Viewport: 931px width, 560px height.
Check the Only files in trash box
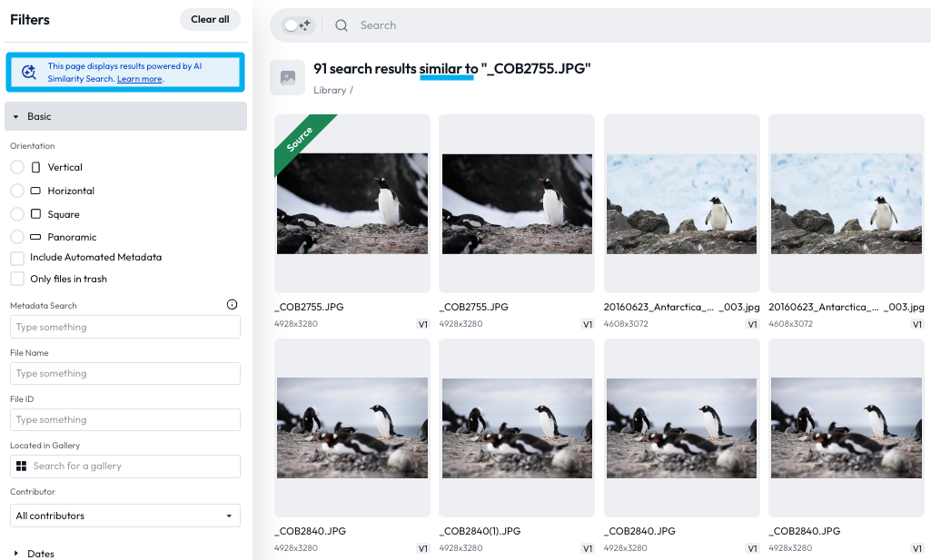click(x=17, y=279)
